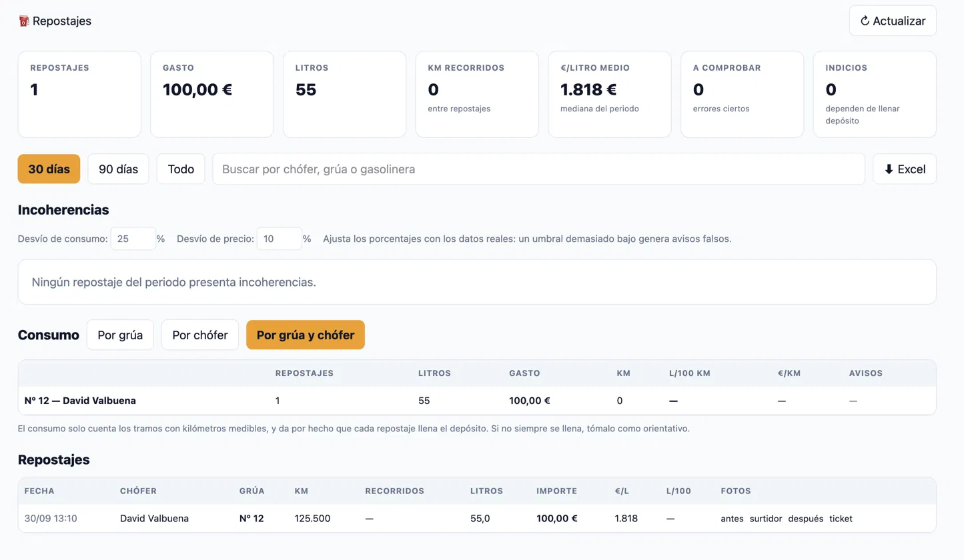The image size is (964, 560).
Task: Select the Por grúa y chófer grouping
Action: tap(306, 335)
